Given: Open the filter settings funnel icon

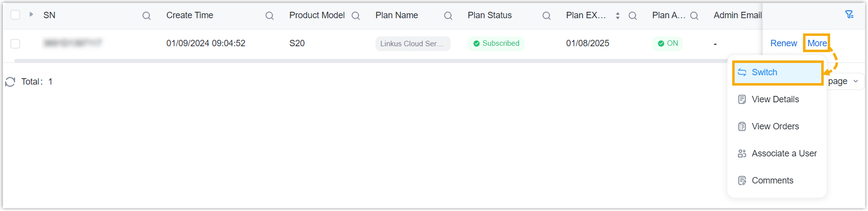Looking at the screenshot, I should (849, 15).
